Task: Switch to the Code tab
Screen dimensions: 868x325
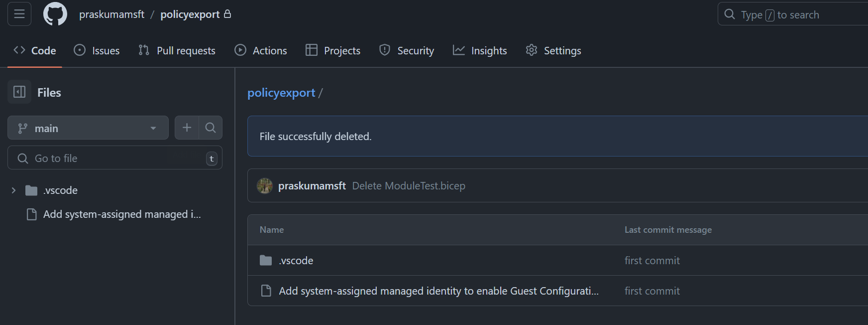Action: (34, 50)
